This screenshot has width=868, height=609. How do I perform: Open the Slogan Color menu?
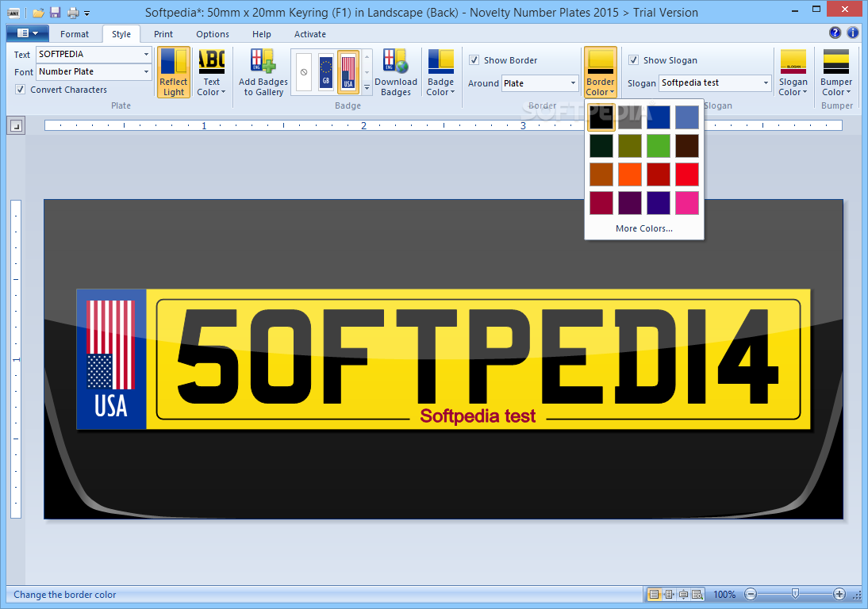coord(793,72)
